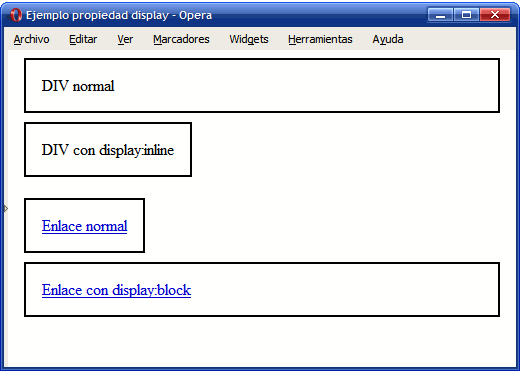The image size is (520, 371).
Task: Close the Opera window
Action: [495, 15]
